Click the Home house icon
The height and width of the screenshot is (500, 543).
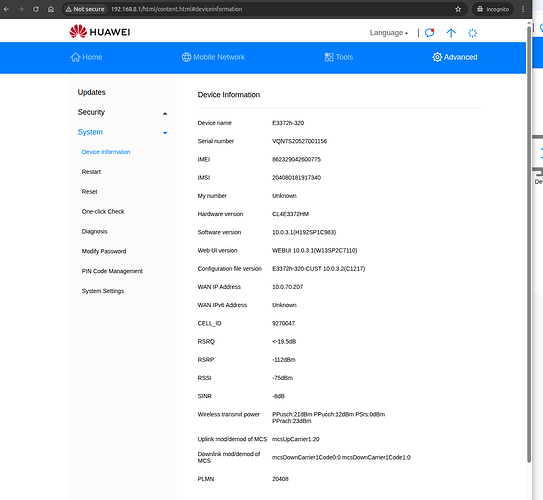coord(75,57)
